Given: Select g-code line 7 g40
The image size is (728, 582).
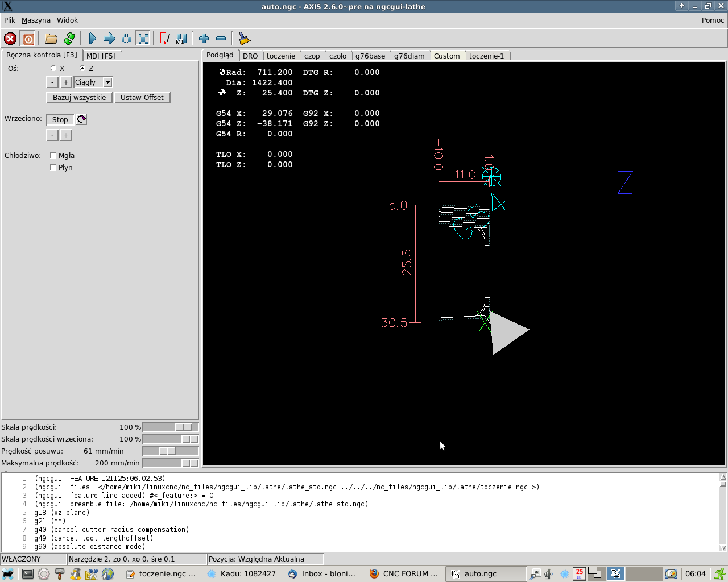Looking at the screenshot, I should [x=111, y=530].
